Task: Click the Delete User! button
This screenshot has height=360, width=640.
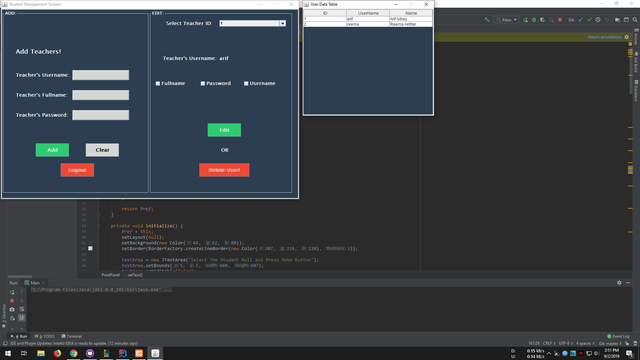Action: tap(224, 170)
